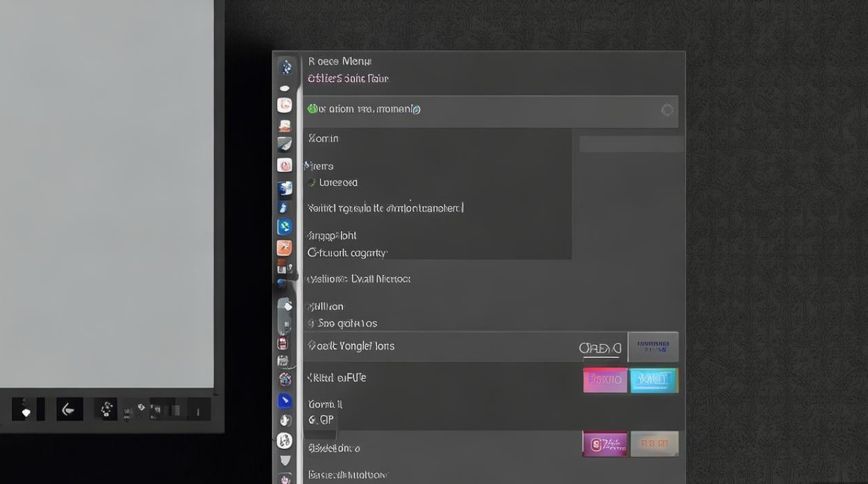Click the cyan button beside the pink one

[654, 381]
